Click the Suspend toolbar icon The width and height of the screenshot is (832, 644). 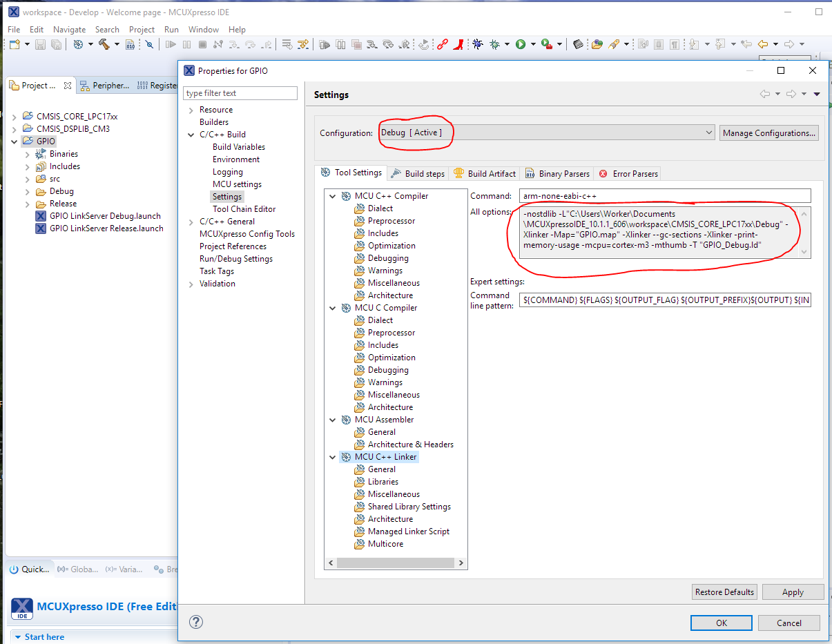[186, 44]
